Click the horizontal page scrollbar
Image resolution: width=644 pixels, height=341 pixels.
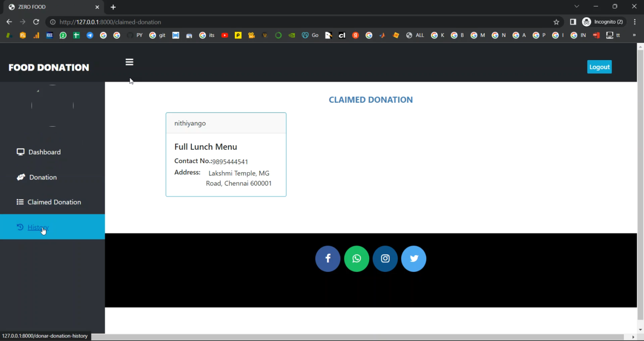357,337
